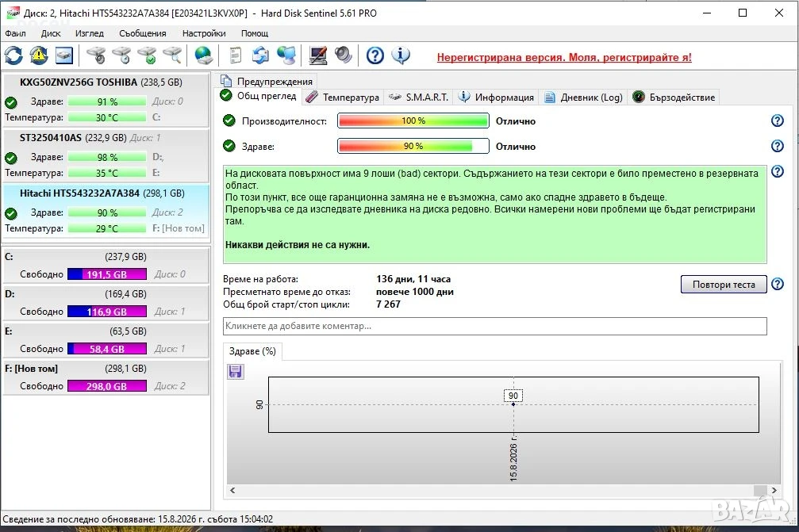Click the D: free space 116,9 GB bar
This screenshot has width=799, height=532.
click(107, 312)
